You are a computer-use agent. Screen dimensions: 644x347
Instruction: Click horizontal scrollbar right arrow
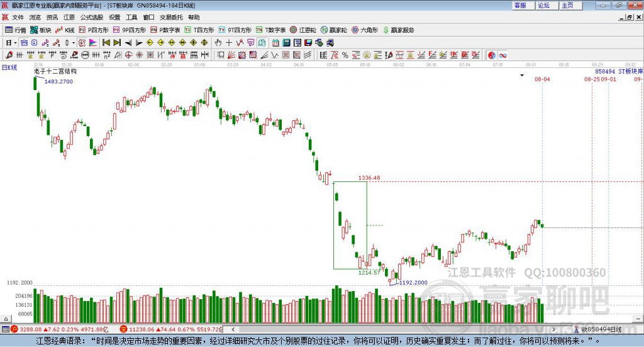coord(553,329)
